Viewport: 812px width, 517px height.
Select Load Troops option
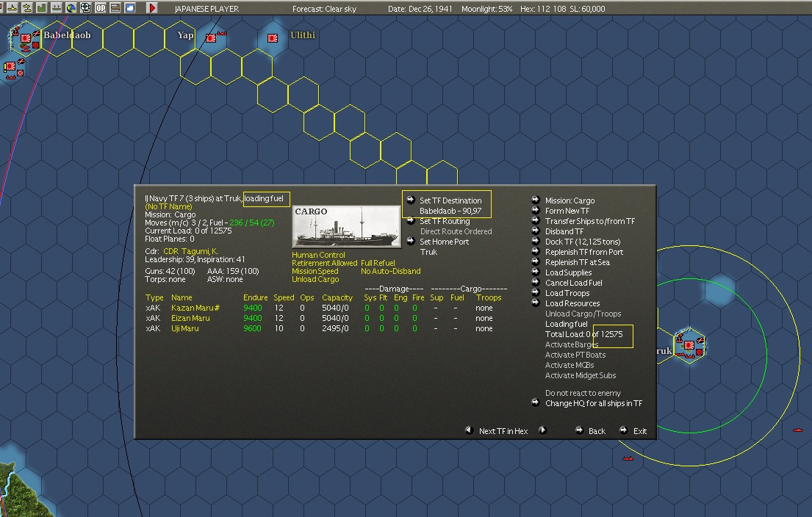[x=567, y=294]
